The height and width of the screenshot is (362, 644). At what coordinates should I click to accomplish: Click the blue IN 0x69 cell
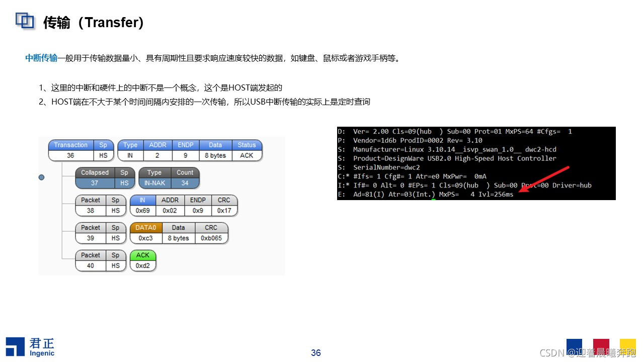(143, 205)
